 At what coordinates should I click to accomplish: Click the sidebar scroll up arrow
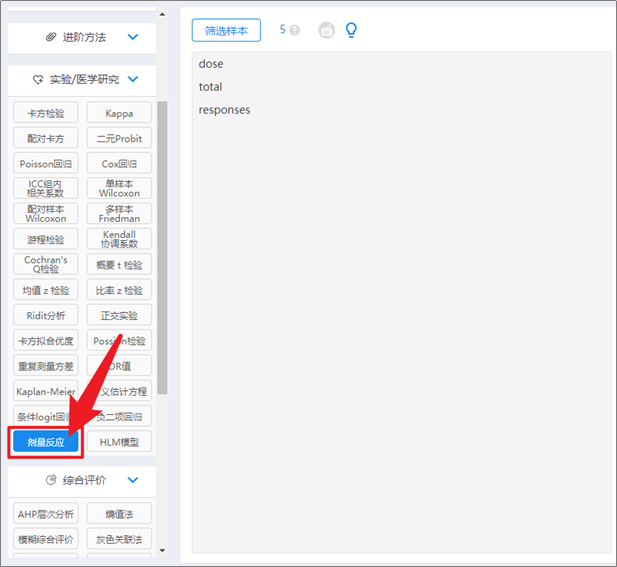pyautogui.click(x=162, y=15)
